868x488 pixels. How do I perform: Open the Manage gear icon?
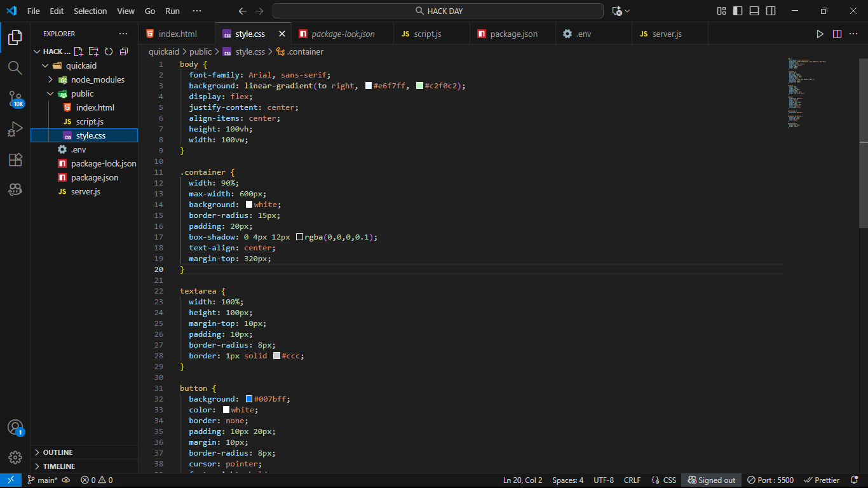pos(15,457)
